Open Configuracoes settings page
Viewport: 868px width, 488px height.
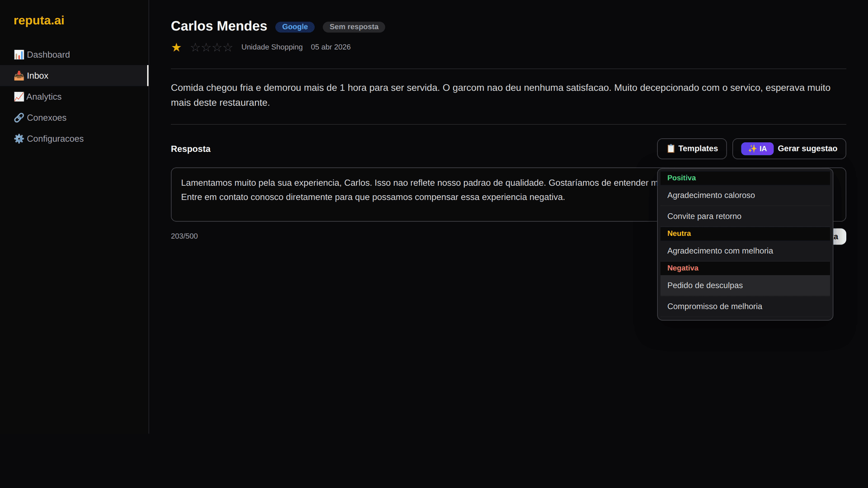(x=74, y=139)
